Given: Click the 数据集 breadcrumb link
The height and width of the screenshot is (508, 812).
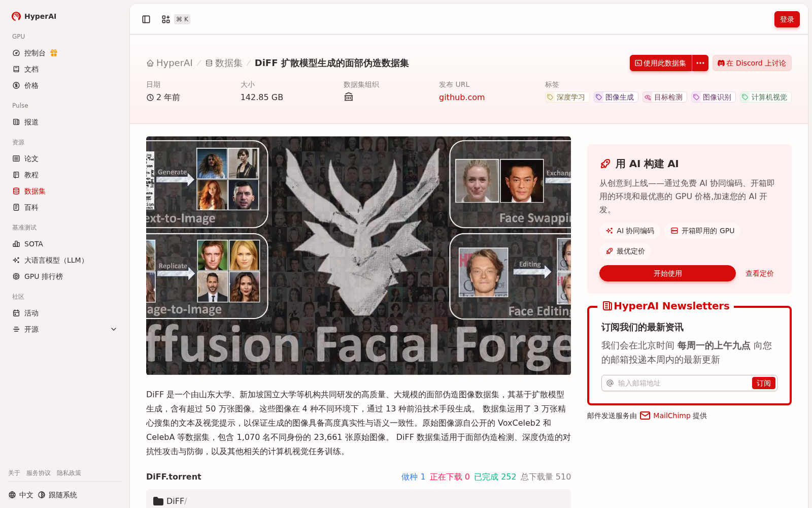Looking at the screenshot, I should tap(224, 63).
